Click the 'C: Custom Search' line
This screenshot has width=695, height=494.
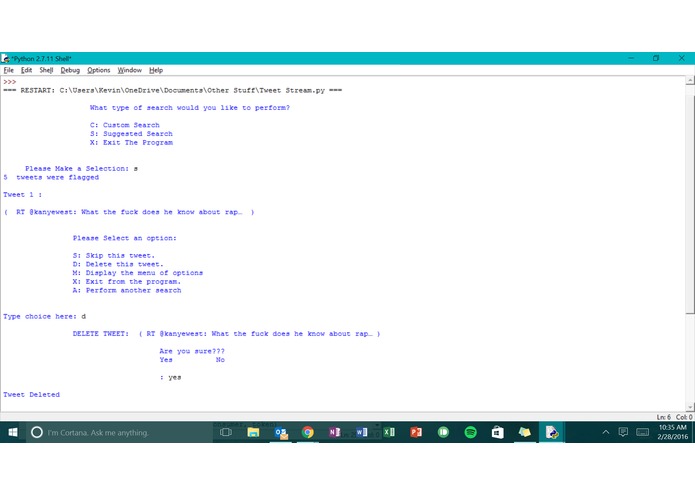[125, 125]
